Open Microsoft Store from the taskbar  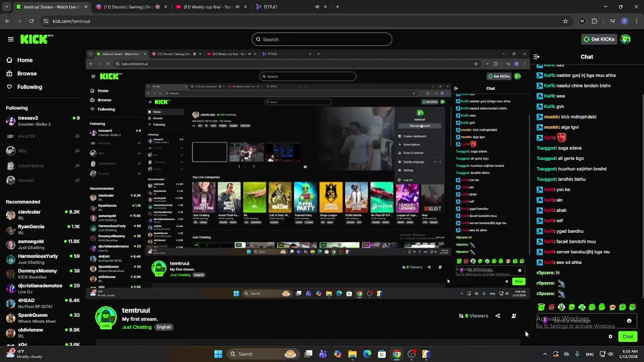[382, 354]
